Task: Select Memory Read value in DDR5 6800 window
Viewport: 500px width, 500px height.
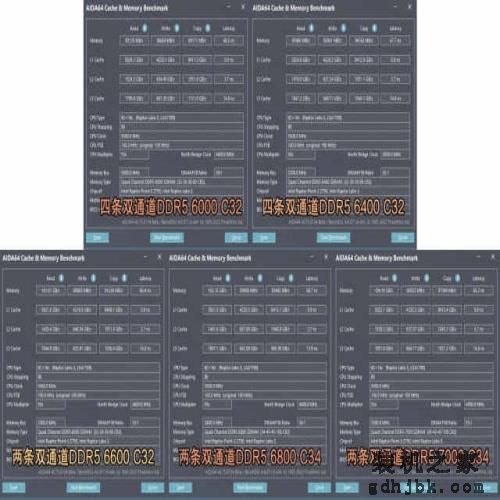Action: point(218,291)
